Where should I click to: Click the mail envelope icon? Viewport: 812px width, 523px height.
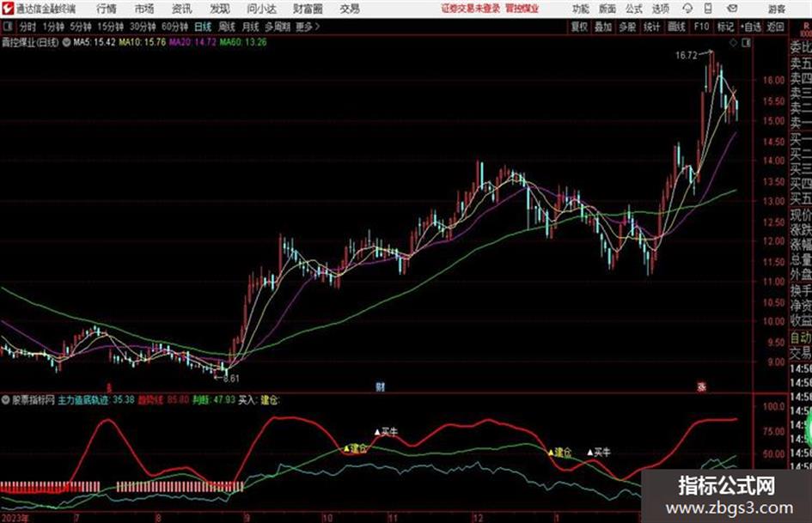pos(732,9)
